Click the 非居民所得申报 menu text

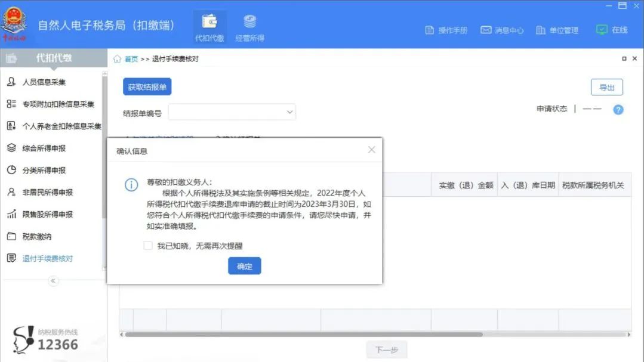pos(48,192)
